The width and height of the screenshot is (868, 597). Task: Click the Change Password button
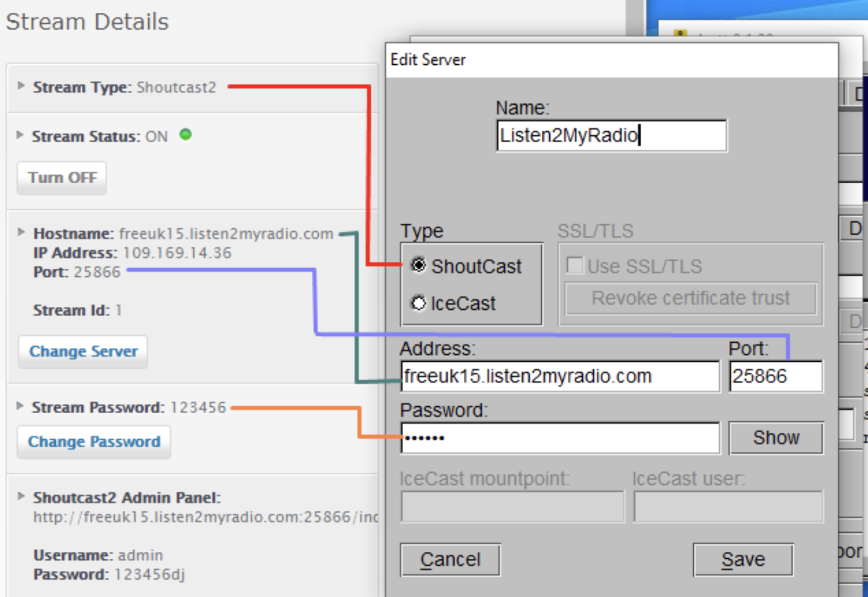[94, 441]
